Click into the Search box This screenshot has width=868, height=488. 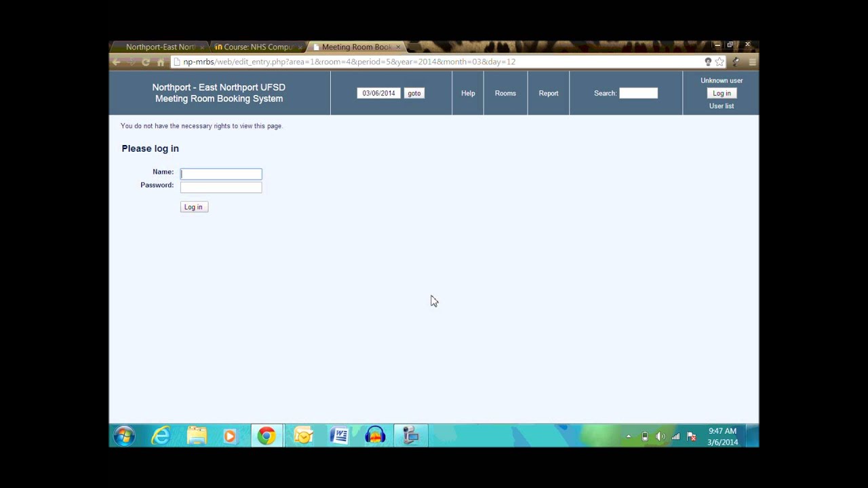click(x=638, y=94)
